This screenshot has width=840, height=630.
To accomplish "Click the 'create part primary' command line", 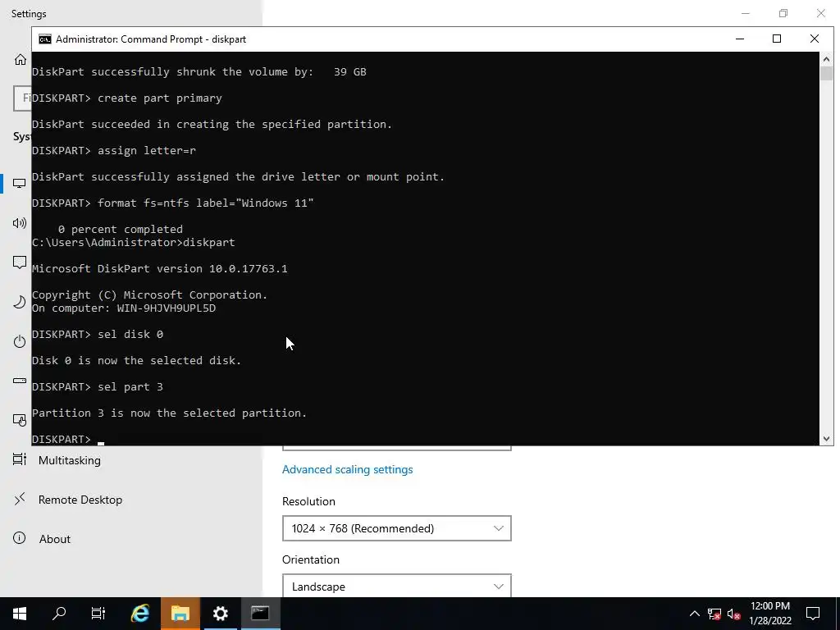I will (x=127, y=98).
